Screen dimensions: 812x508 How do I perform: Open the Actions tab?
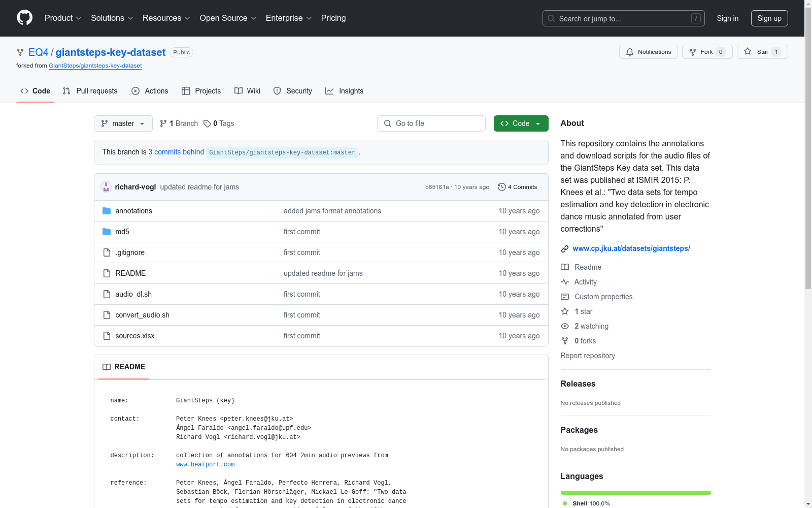click(x=150, y=91)
